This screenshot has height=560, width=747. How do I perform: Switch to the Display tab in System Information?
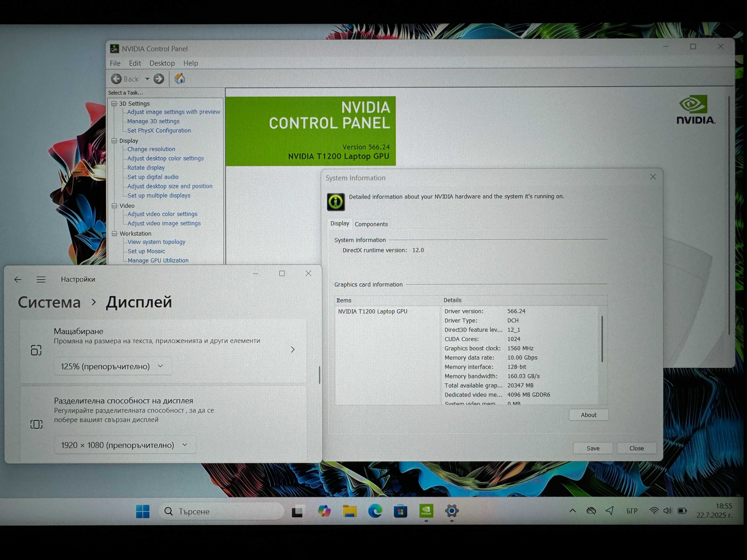click(340, 224)
